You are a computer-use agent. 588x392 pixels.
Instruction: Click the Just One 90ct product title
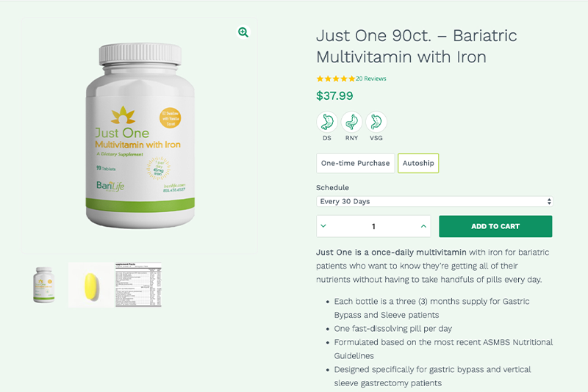click(416, 46)
